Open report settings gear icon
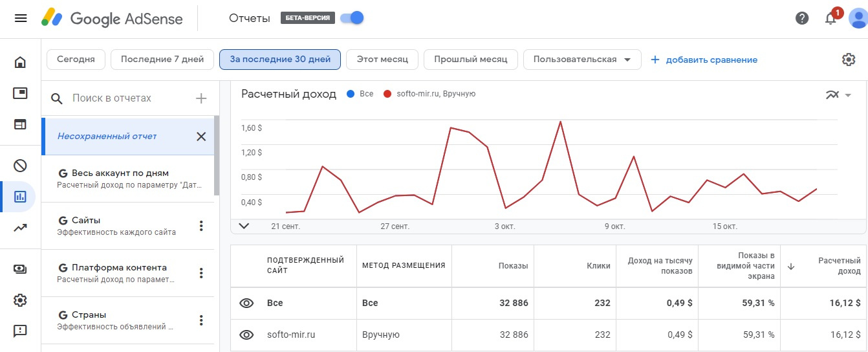The width and height of the screenshot is (868, 352). tap(849, 60)
